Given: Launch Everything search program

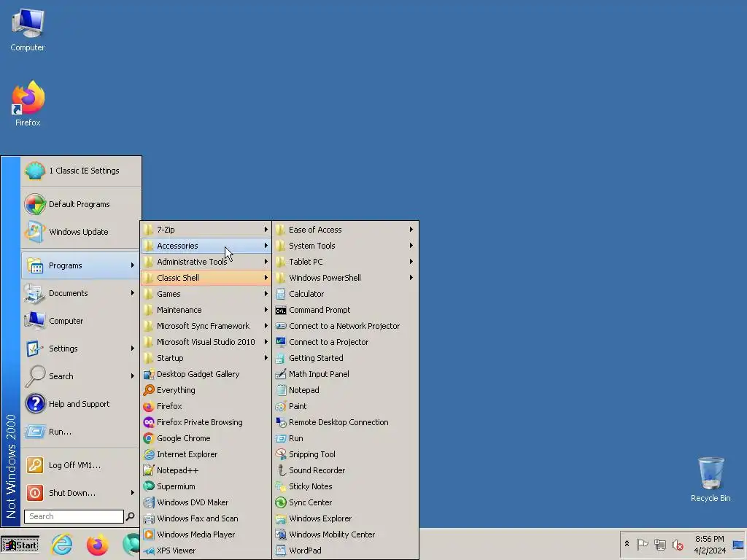Looking at the screenshot, I should point(206,390).
